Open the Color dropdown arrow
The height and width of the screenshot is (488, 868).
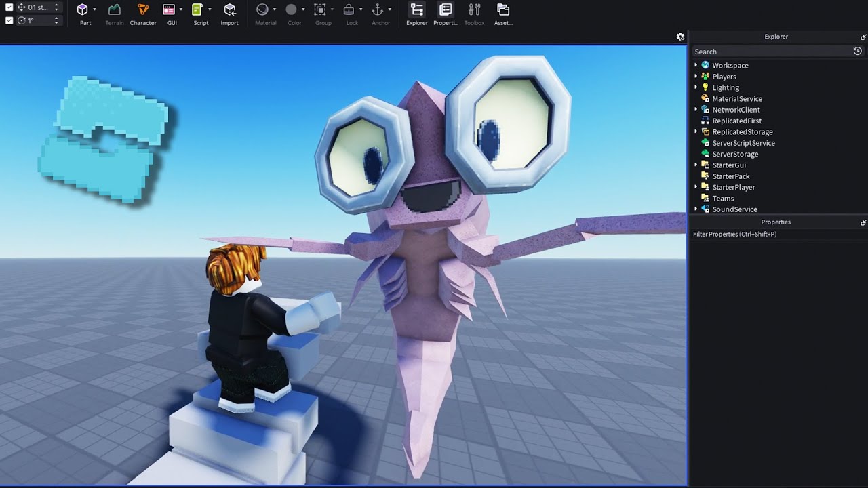(303, 9)
